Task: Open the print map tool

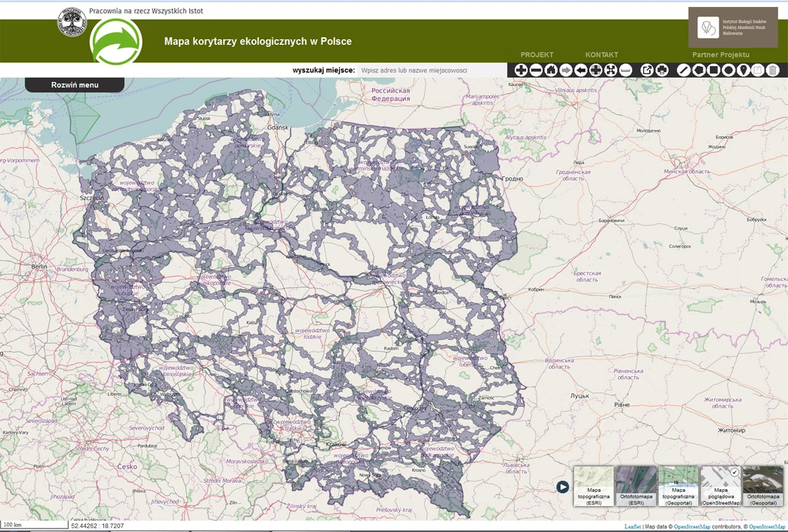Action: coord(663,69)
